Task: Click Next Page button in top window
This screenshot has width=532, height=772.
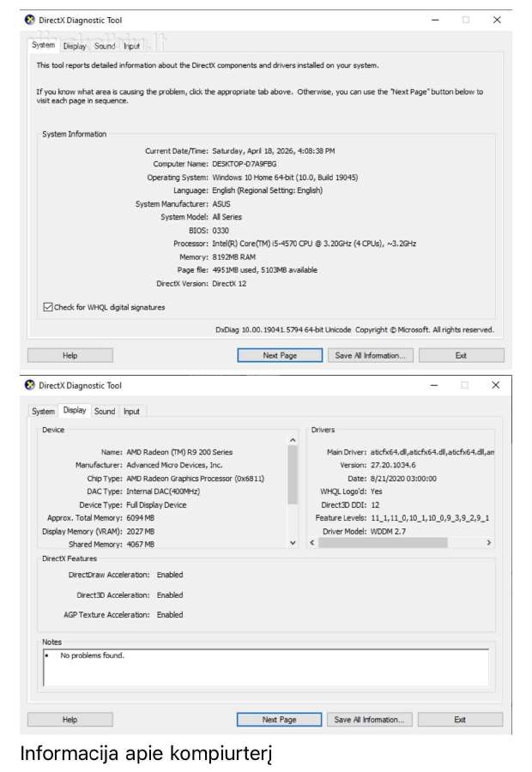Action: click(280, 355)
